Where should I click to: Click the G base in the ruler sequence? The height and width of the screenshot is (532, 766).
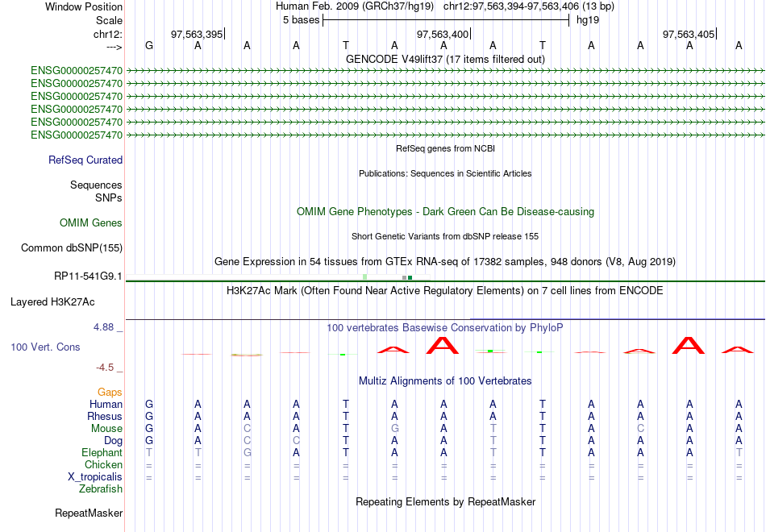click(149, 45)
